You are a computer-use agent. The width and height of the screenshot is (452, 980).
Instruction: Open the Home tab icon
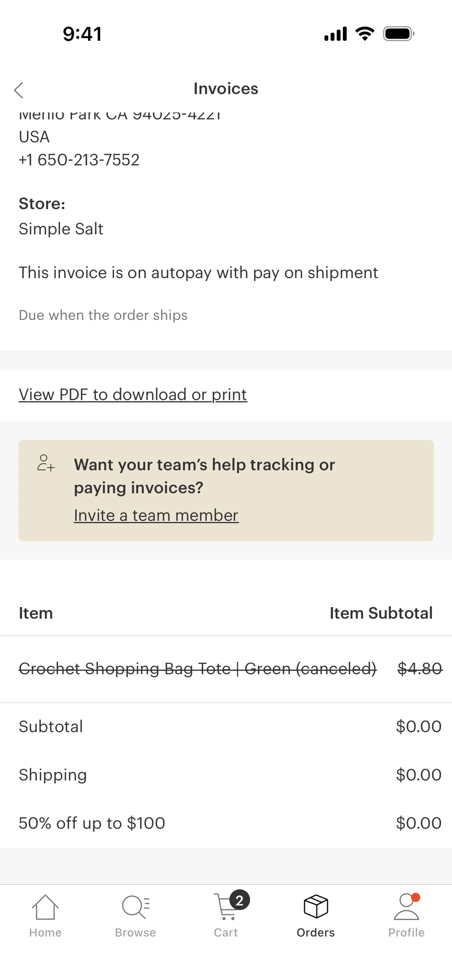(x=45, y=907)
